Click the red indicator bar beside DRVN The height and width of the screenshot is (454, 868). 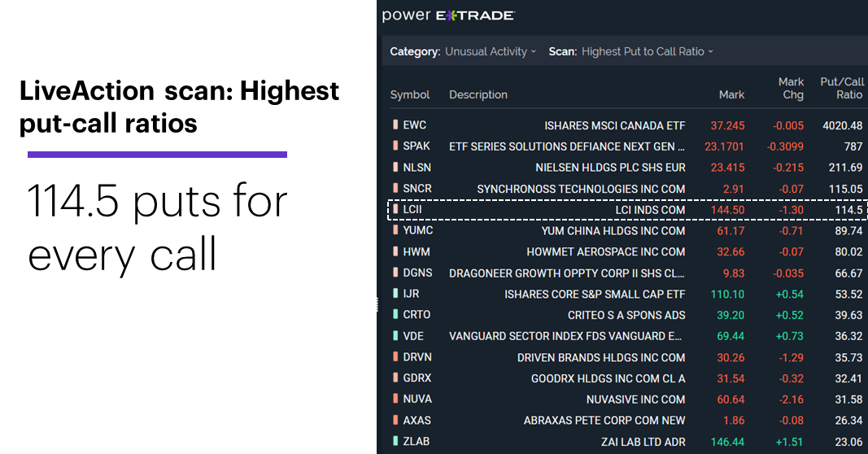click(x=395, y=356)
